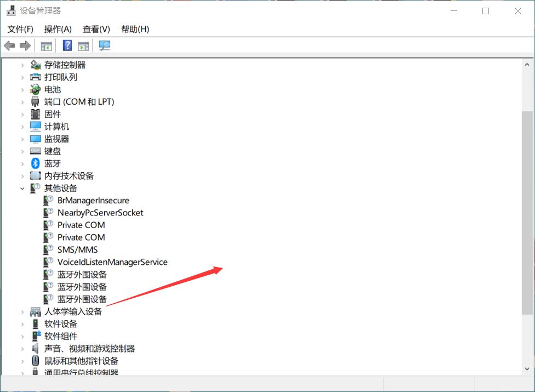Open the 帮助(H) menu

(135, 30)
